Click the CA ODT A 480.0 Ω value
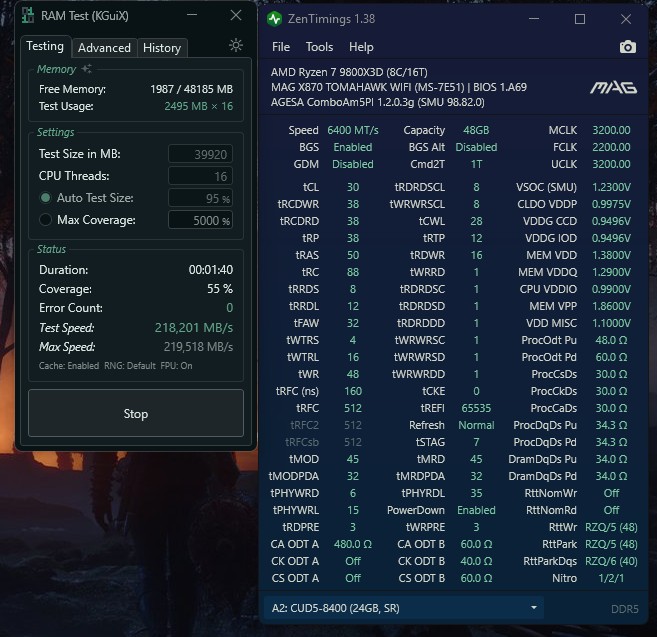The image size is (657, 637). 353,544
